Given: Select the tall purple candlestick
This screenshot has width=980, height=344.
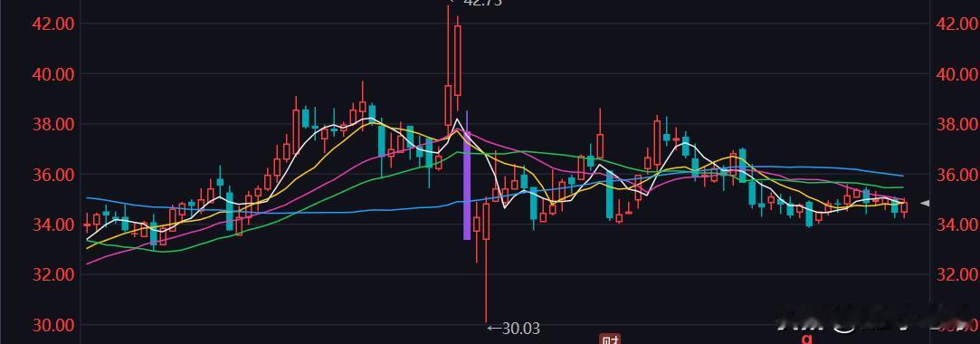Looking at the screenshot, I should pyautogui.click(x=467, y=175).
